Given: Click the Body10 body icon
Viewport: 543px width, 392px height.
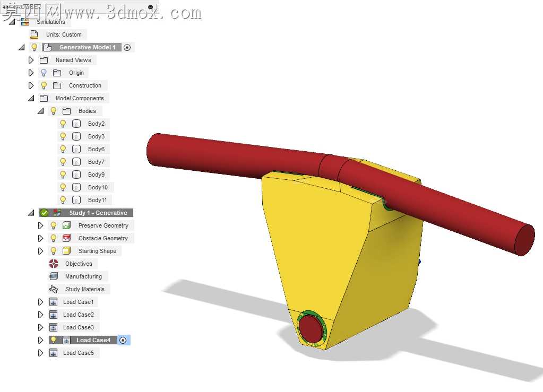Looking at the screenshot, I should [76, 187].
